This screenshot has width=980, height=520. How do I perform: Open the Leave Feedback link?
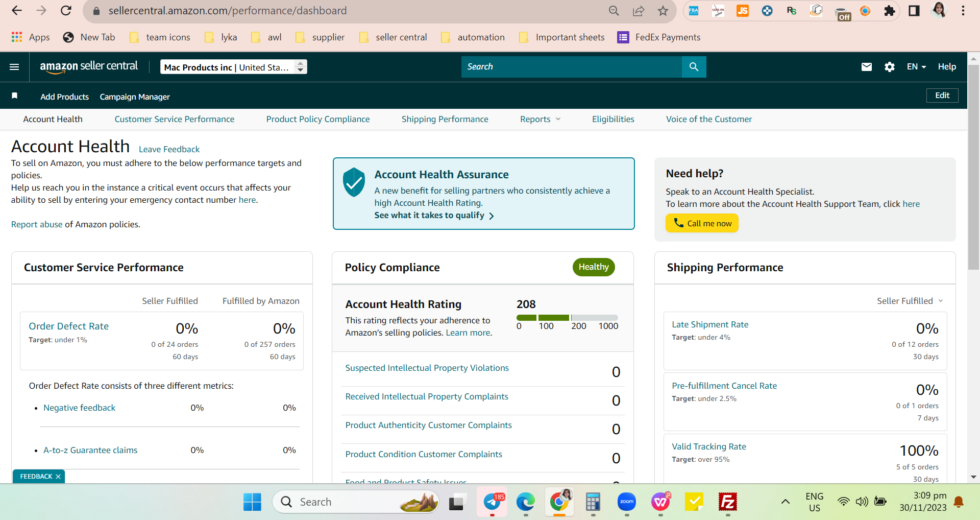(169, 149)
